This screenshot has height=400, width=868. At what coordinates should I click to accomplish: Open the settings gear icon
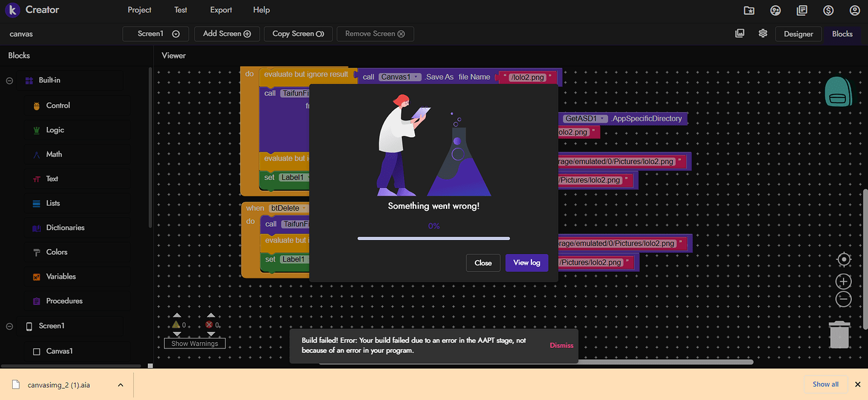tap(763, 33)
